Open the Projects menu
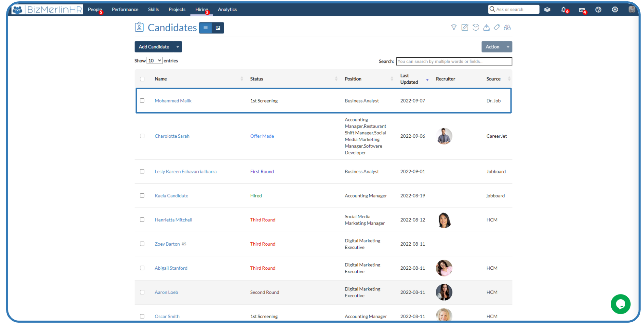 pyautogui.click(x=177, y=9)
